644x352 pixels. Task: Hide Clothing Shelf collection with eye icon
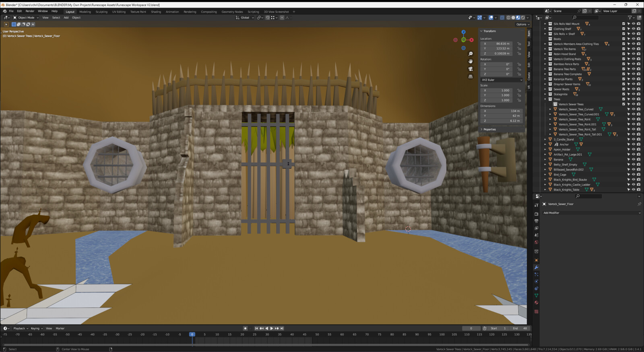[x=634, y=29]
